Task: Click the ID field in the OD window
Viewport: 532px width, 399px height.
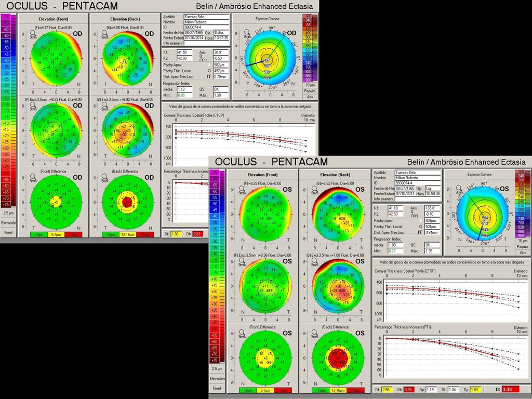Action: 206,27
